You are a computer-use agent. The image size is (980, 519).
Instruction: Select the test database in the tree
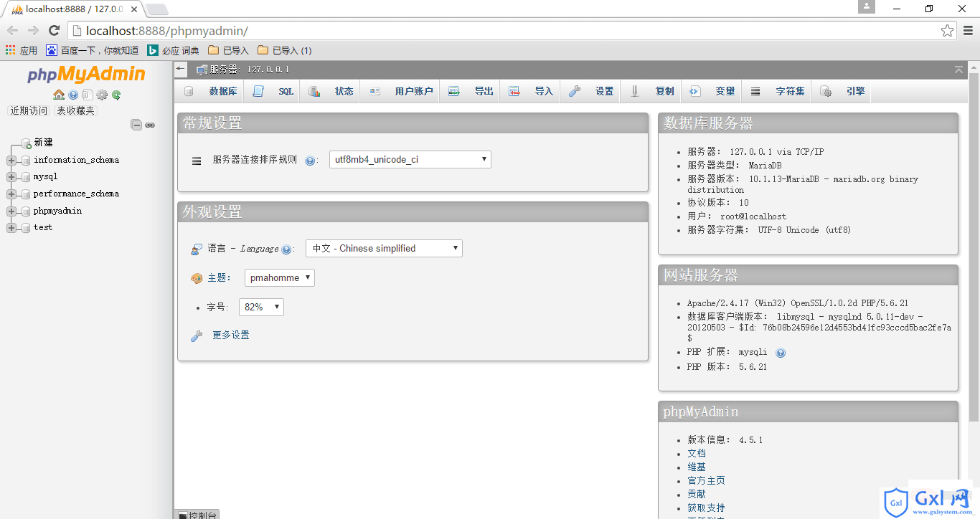(x=43, y=227)
